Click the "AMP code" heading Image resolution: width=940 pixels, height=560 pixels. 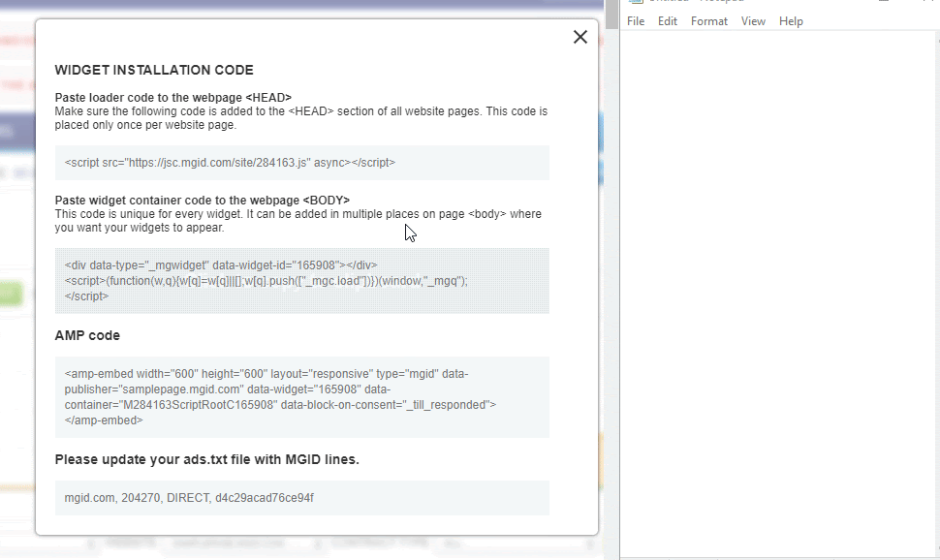[87, 335]
